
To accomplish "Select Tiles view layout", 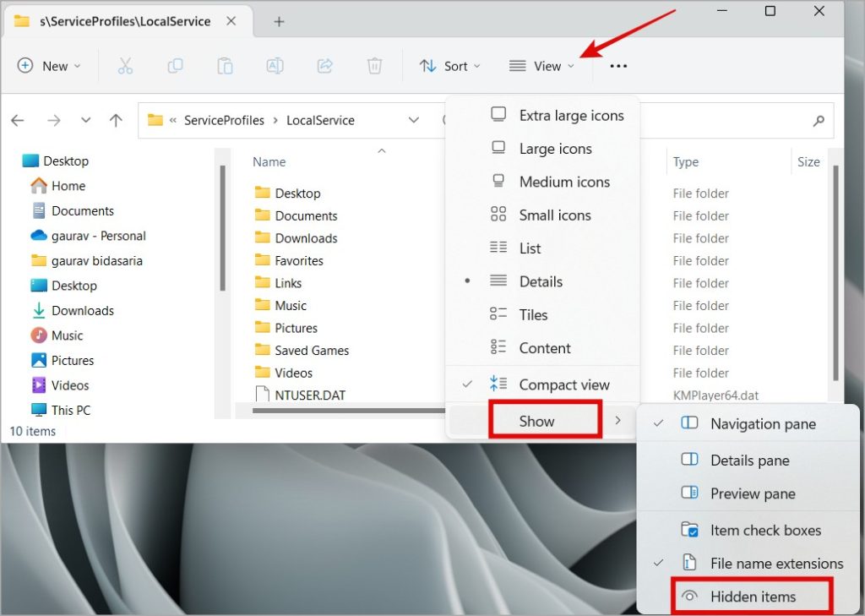I will pyautogui.click(x=542, y=314).
